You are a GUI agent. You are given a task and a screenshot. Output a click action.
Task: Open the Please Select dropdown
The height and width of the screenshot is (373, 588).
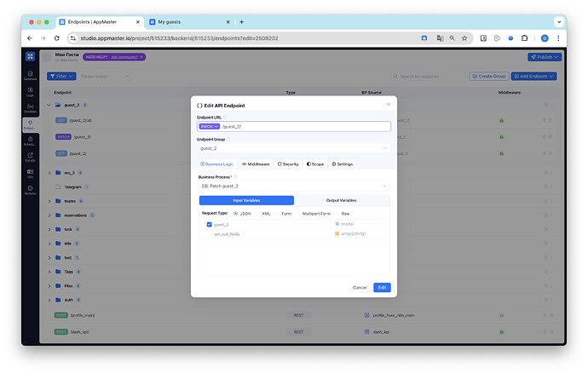click(x=105, y=77)
